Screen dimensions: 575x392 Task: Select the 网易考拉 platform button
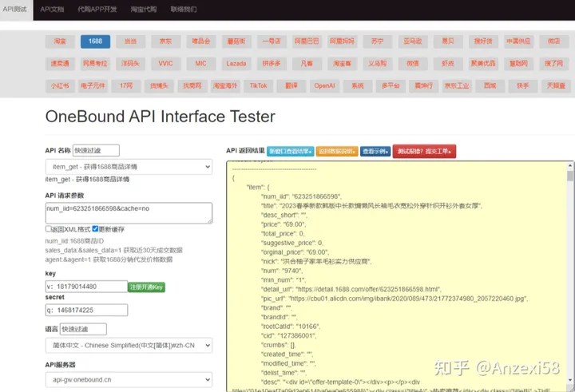[x=95, y=63]
